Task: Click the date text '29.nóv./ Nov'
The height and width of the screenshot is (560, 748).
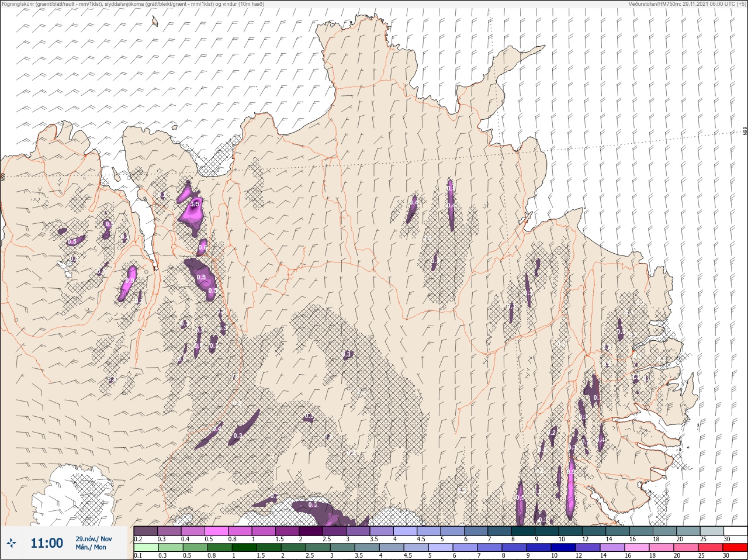Action: coord(93,539)
